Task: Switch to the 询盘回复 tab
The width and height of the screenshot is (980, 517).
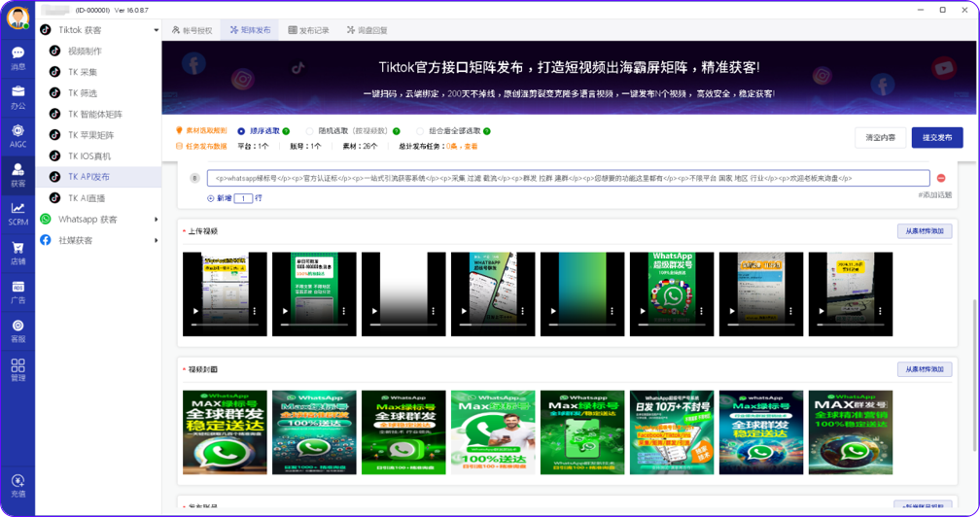Action: coord(367,30)
